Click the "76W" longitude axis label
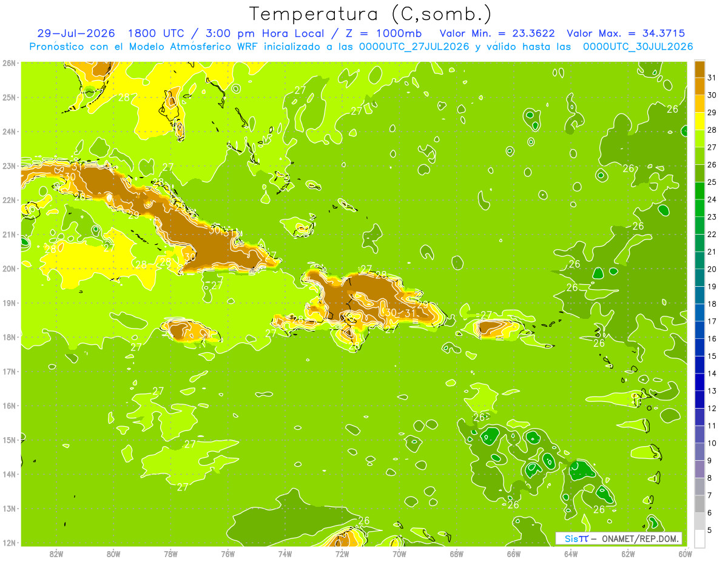This screenshot has height=562, width=728. coord(228,554)
